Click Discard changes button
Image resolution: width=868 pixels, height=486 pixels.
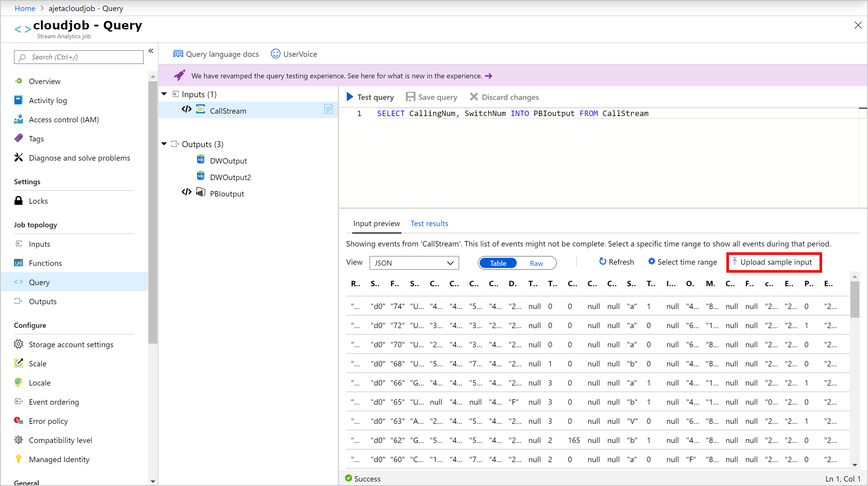(x=505, y=97)
